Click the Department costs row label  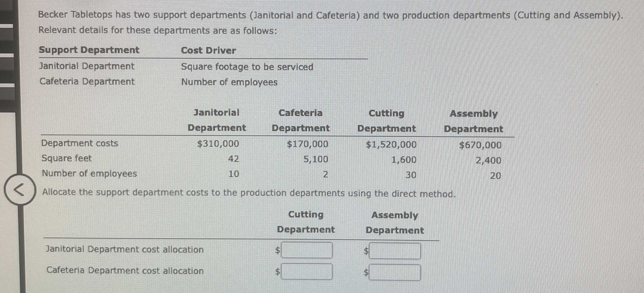click(x=80, y=143)
